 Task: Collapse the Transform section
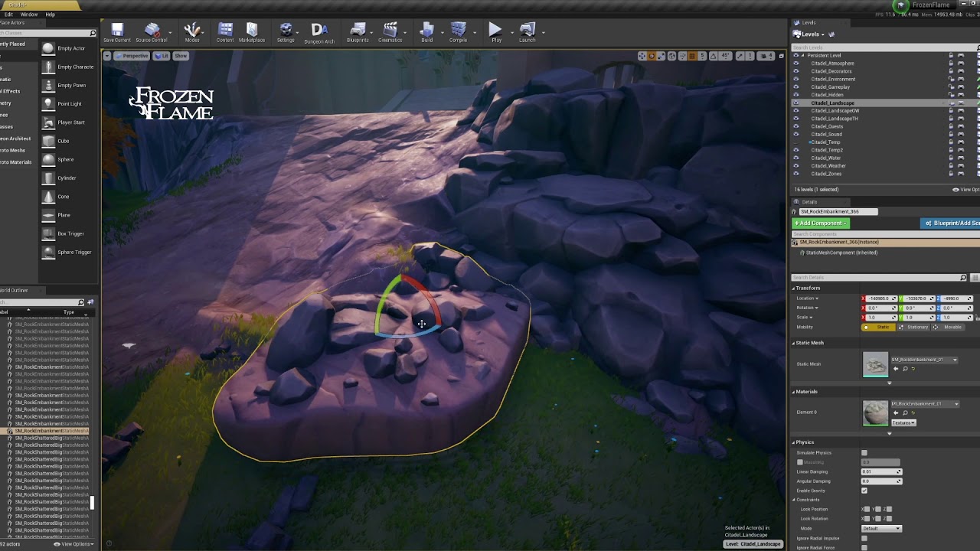(x=793, y=289)
